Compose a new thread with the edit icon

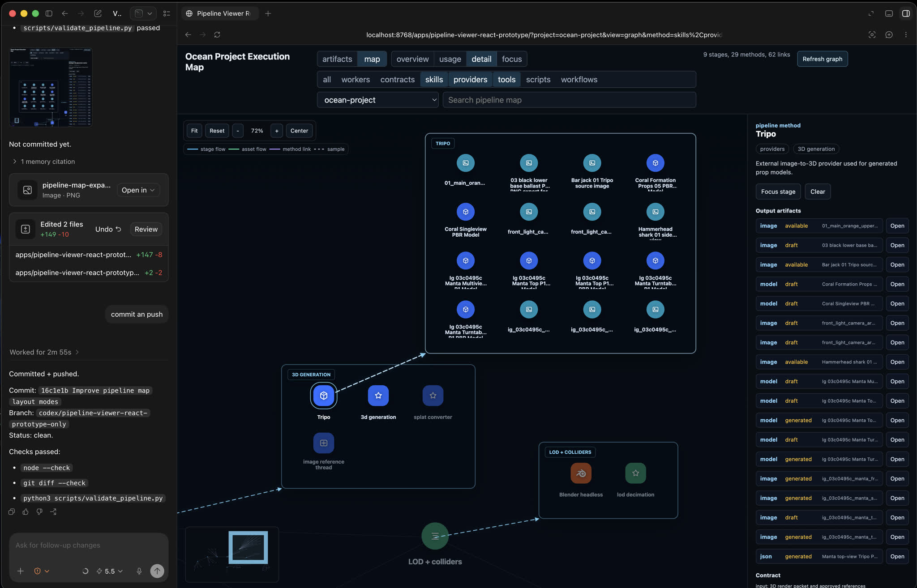coord(98,13)
